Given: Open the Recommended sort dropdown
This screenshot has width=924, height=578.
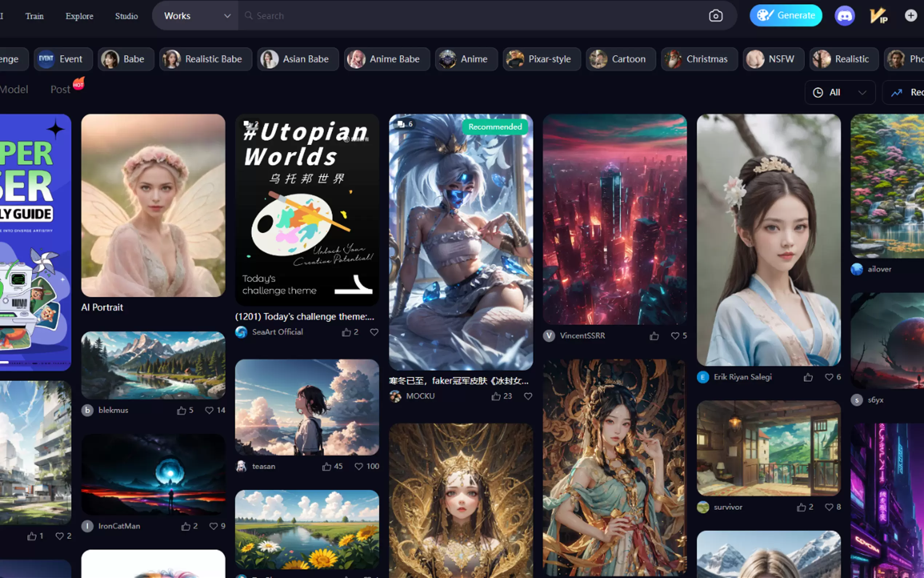Looking at the screenshot, I should click(x=905, y=92).
